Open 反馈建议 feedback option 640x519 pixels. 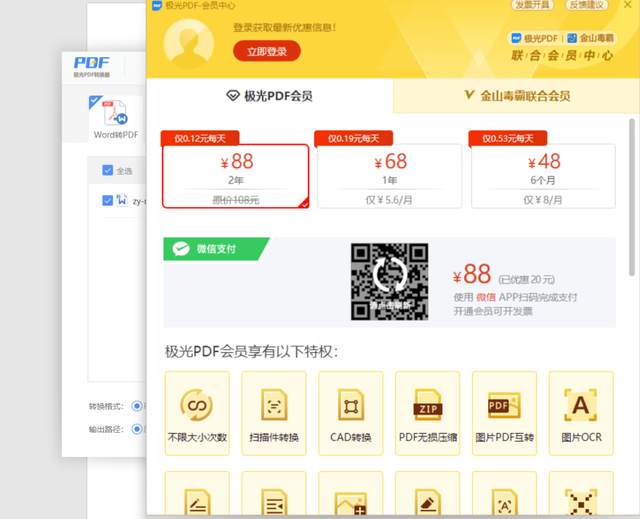(587, 5)
